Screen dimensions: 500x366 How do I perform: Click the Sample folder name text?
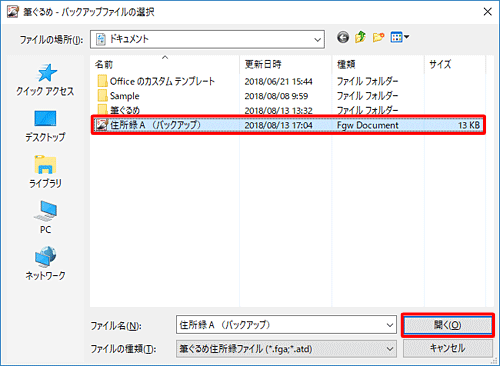click(125, 96)
